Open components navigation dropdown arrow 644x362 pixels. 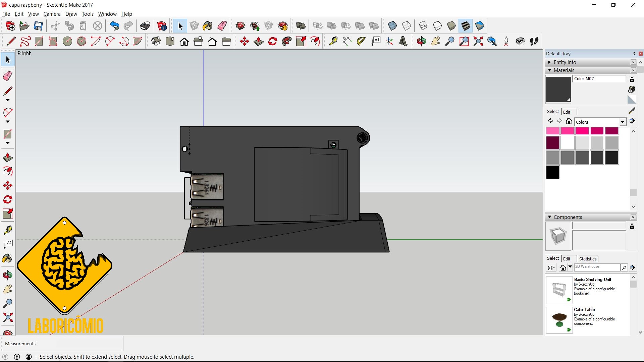[x=570, y=267]
